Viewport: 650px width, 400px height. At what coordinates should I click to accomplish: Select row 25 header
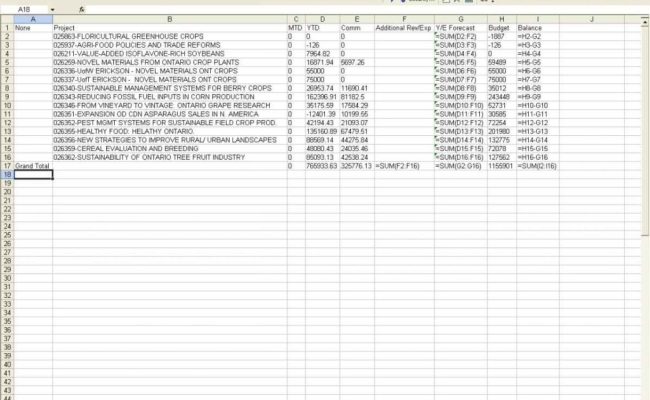(7, 235)
